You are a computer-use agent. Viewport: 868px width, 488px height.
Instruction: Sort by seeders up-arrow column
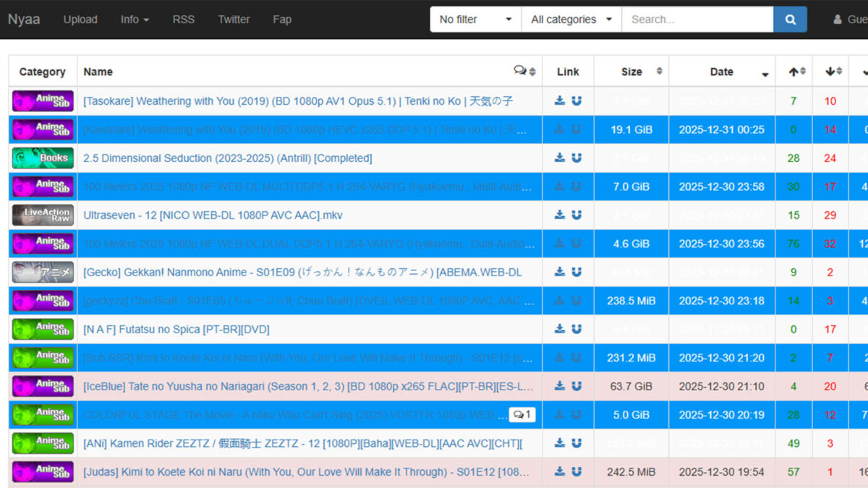(793, 72)
